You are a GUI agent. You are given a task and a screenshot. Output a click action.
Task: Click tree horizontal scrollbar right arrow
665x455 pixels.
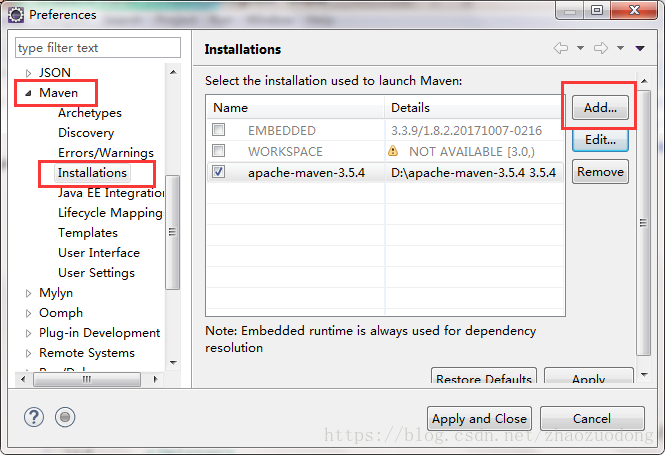coord(156,379)
